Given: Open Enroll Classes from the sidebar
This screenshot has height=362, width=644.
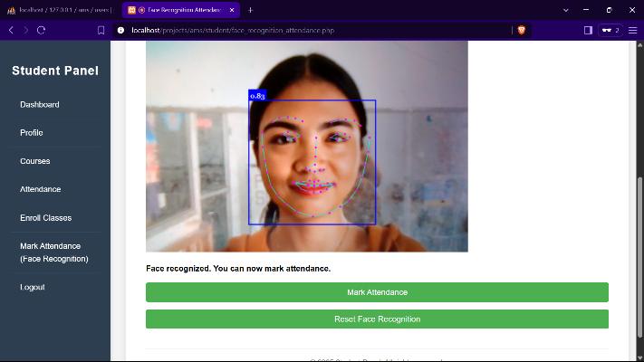Looking at the screenshot, I should pyautogui.click(x=45, y=218).
